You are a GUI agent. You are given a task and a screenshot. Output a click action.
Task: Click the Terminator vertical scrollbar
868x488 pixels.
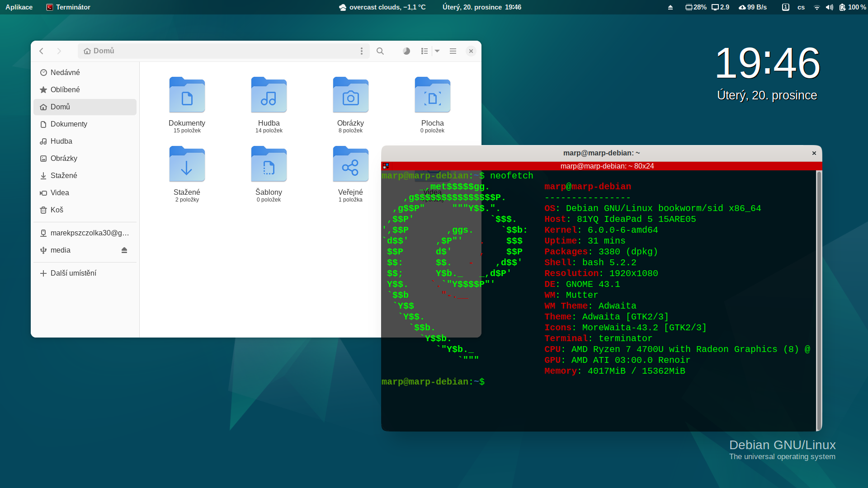(819, 300)
